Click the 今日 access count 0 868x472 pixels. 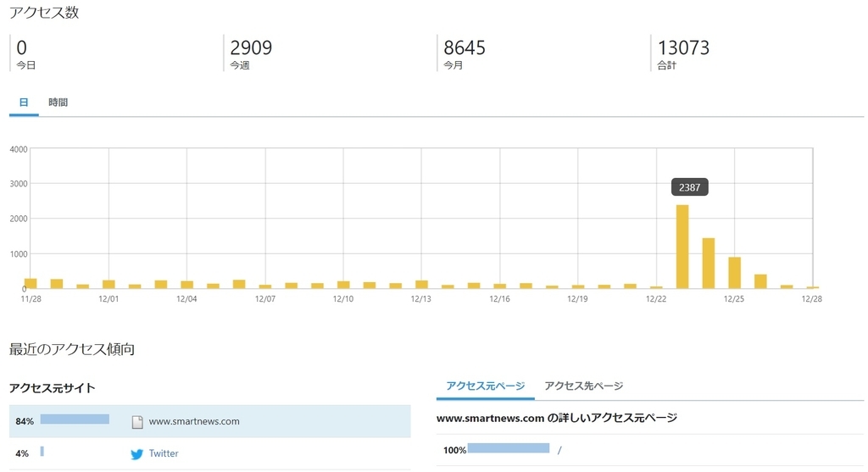pyautogui.click(x=21, y=47)
